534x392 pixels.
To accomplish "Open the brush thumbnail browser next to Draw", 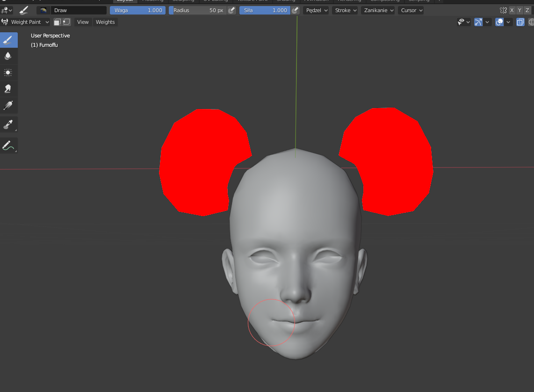I will tap(43, 10).
